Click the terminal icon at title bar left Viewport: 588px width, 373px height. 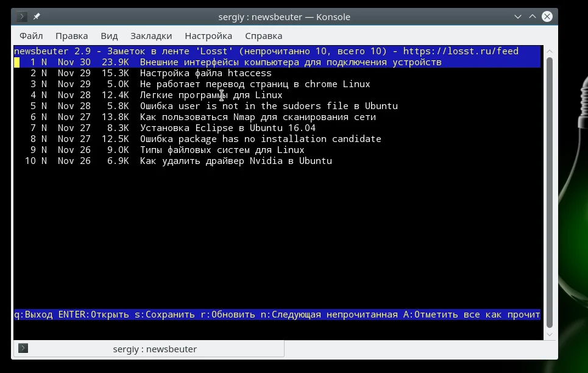click(22, 16)
